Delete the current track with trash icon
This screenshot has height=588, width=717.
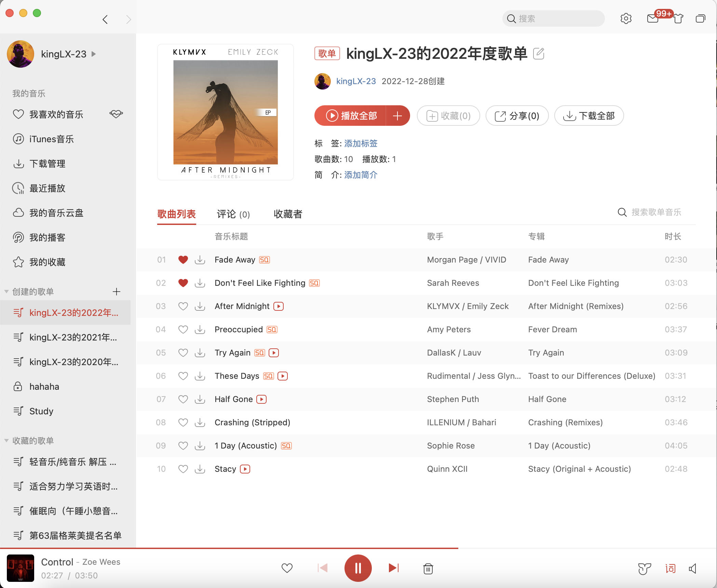[428, 569]
